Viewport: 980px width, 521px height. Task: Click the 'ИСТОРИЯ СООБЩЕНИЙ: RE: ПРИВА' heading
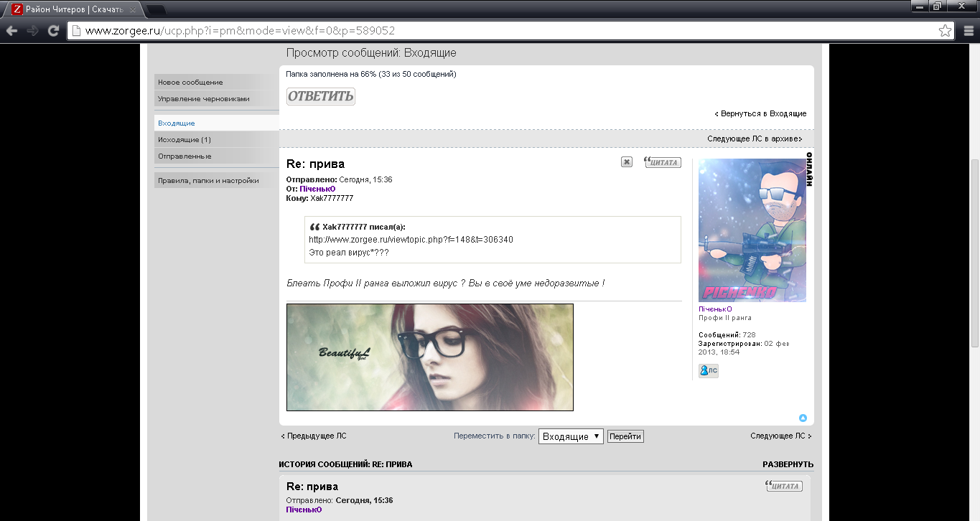346,464
